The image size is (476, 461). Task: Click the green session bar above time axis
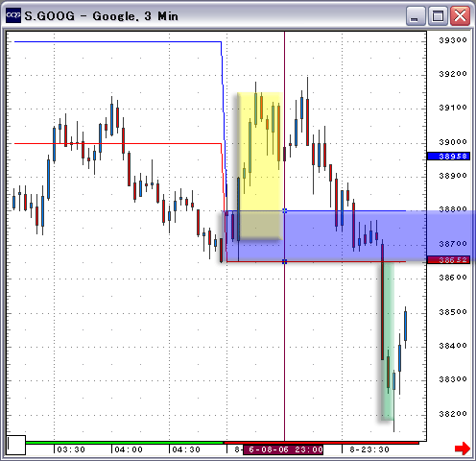(124, 443)
